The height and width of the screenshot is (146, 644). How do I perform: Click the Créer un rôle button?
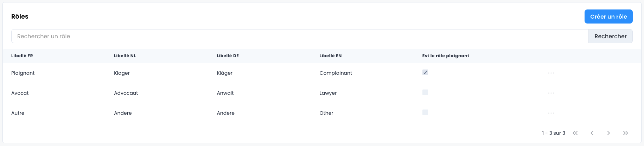pyautogui.click(x=608, y=16)
